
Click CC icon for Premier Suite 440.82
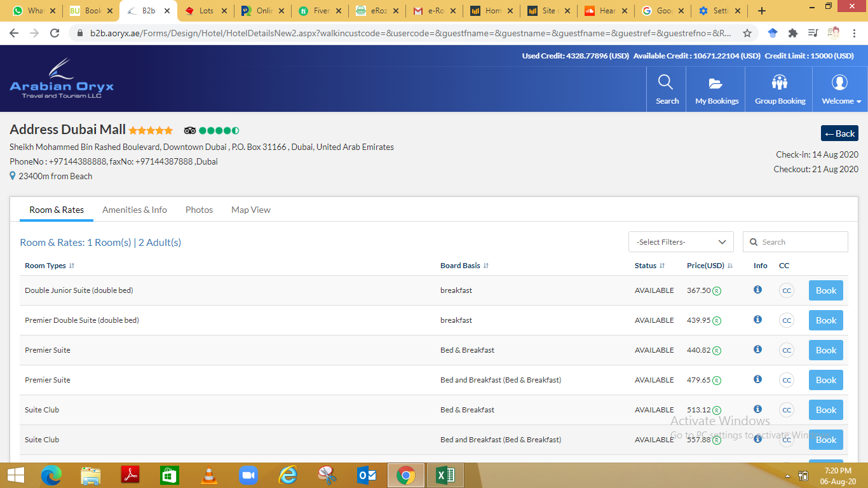pos(787,350)
